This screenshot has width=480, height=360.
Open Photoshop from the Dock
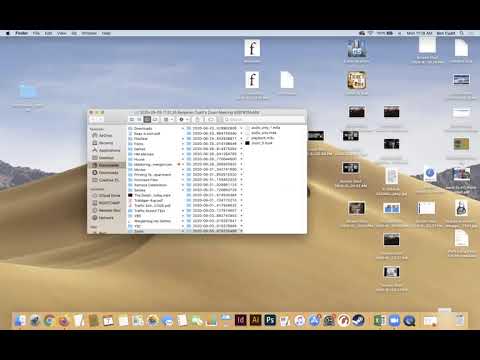click(270, 320)
